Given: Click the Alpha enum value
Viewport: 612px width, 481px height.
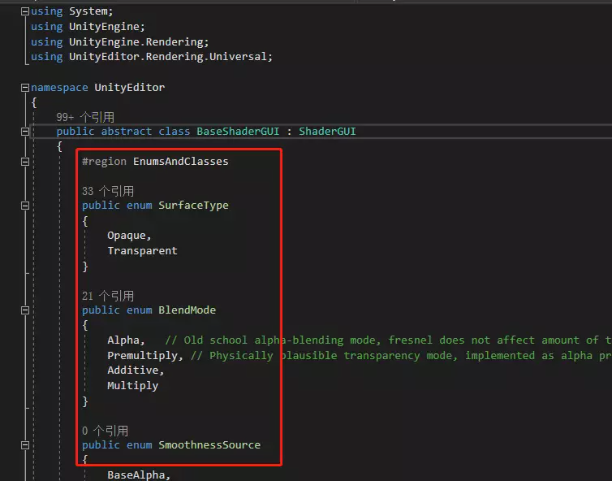Looking at the screenshot, I should pyautogui.click(x=126, y=340).
